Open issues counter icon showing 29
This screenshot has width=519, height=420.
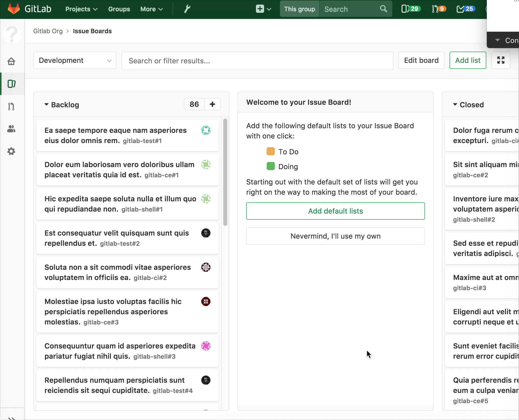pyautogui.click(x=410, y=9)
